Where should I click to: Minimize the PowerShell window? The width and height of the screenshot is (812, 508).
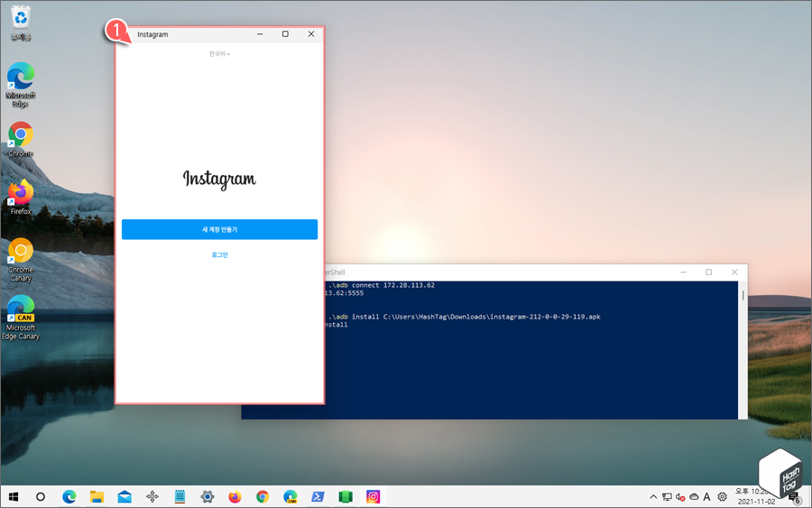[x=684, y=272]
